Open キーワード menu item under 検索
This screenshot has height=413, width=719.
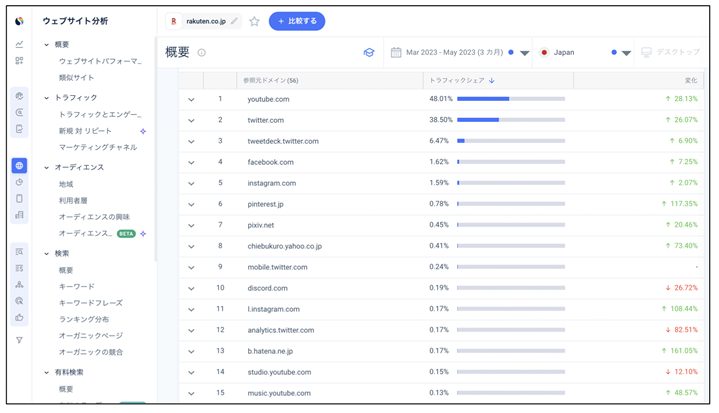tap(77, 286)
